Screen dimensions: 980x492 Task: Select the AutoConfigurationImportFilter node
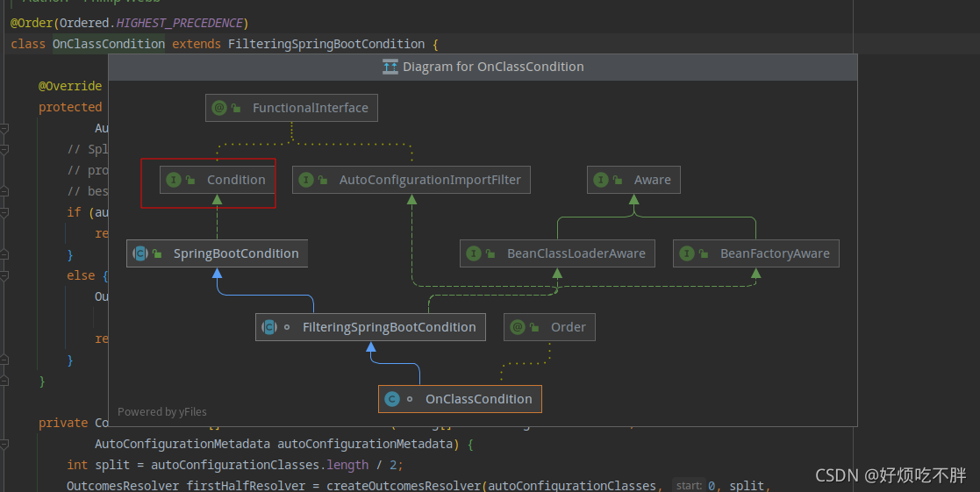(x=411, y=180)
